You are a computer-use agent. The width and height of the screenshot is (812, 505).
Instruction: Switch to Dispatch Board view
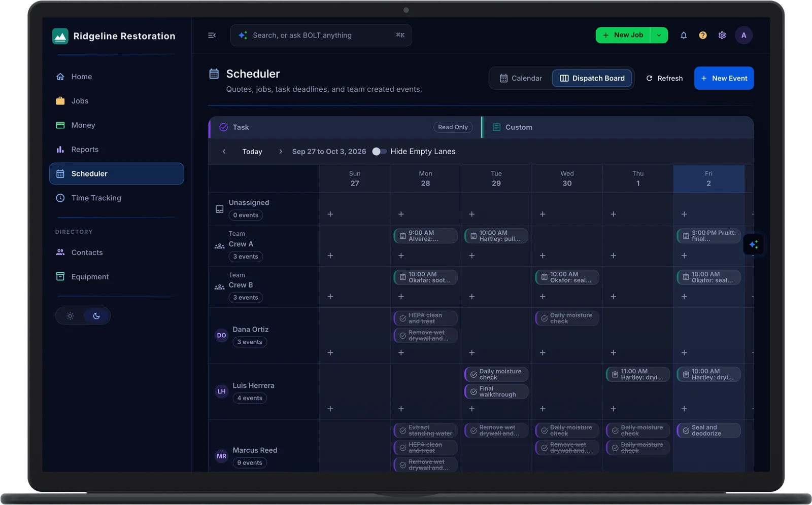coord(592,78)
